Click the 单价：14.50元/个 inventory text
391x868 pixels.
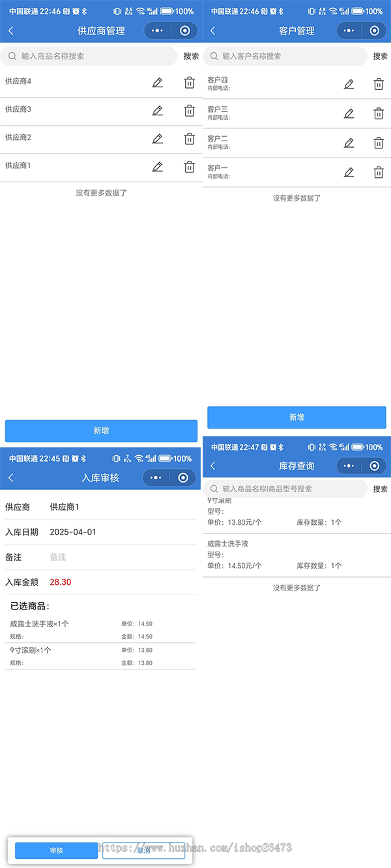pos(235,566)
